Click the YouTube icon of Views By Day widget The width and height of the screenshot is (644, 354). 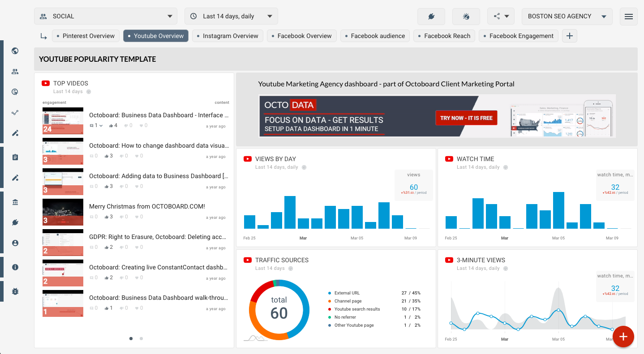click(248, 159)
